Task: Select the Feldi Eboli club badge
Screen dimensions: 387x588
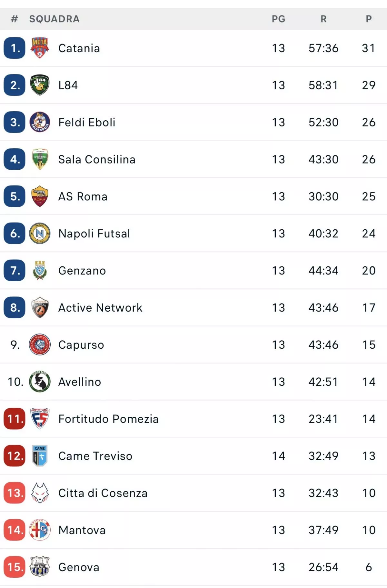Action: 40,122
